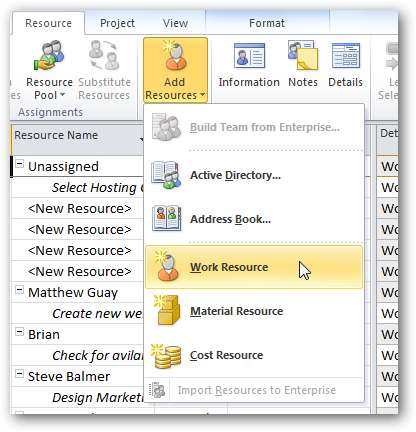Open the Format ribbon tab
This screenshot has width=416, height=432.
(267, 23)
